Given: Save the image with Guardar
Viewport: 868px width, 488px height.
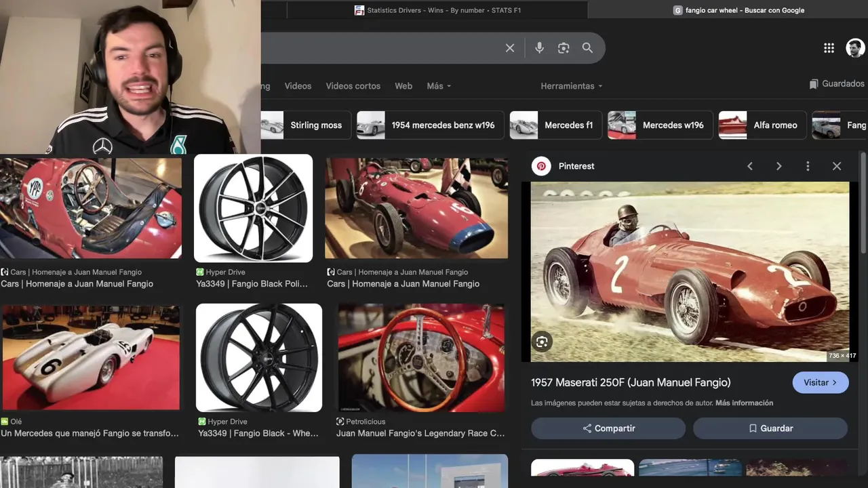Looking at the screenshot, I should pos(770,428).
